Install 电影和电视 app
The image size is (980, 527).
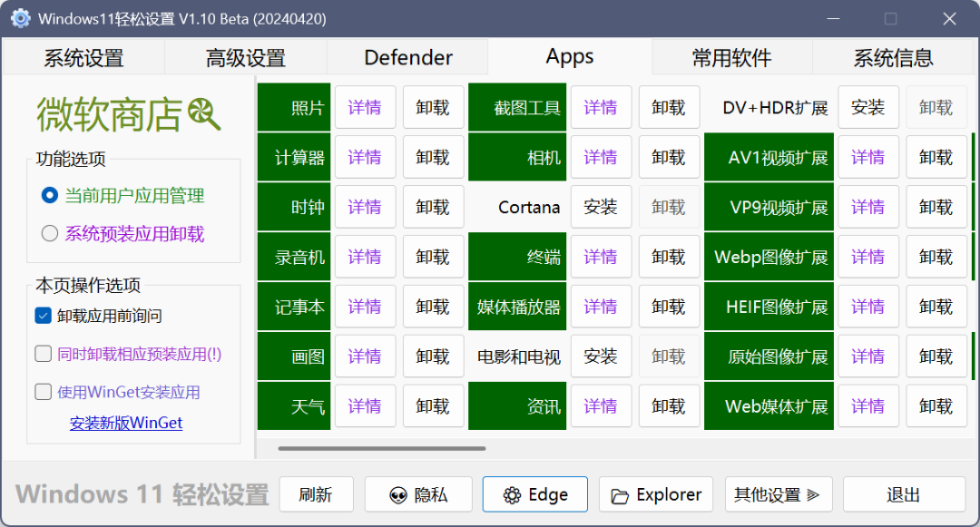point(601,356)
